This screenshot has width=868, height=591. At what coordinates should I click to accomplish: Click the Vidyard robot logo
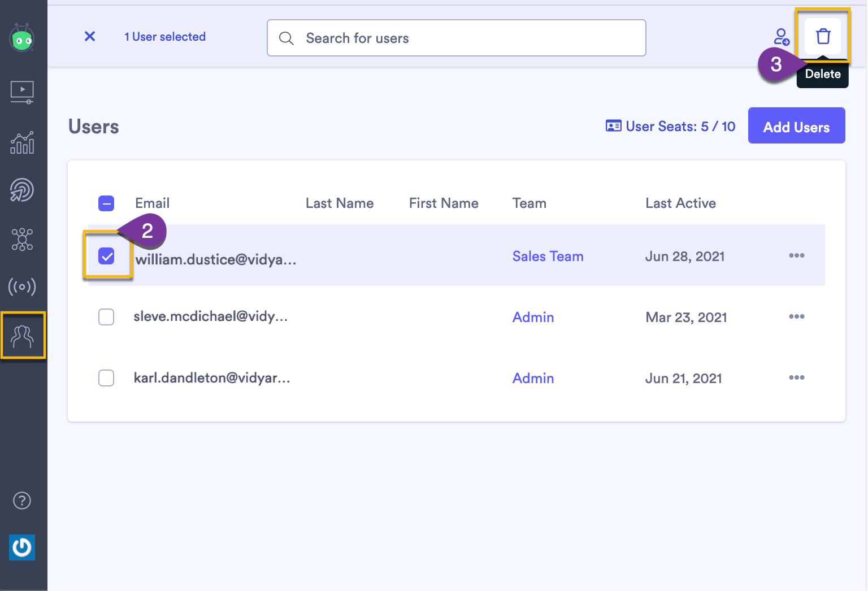point(22,38)
